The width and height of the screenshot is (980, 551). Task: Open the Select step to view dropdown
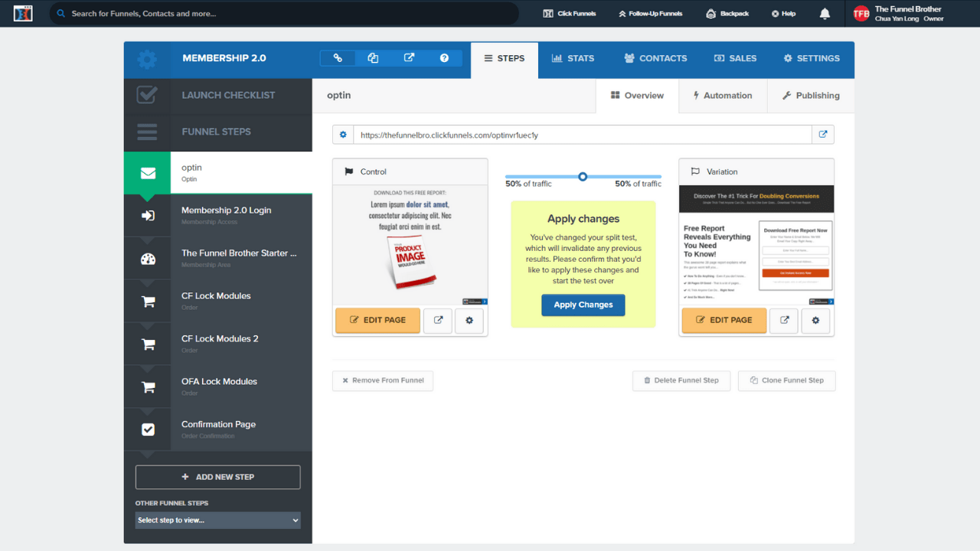pyautogui.click(x=218, y=520)
